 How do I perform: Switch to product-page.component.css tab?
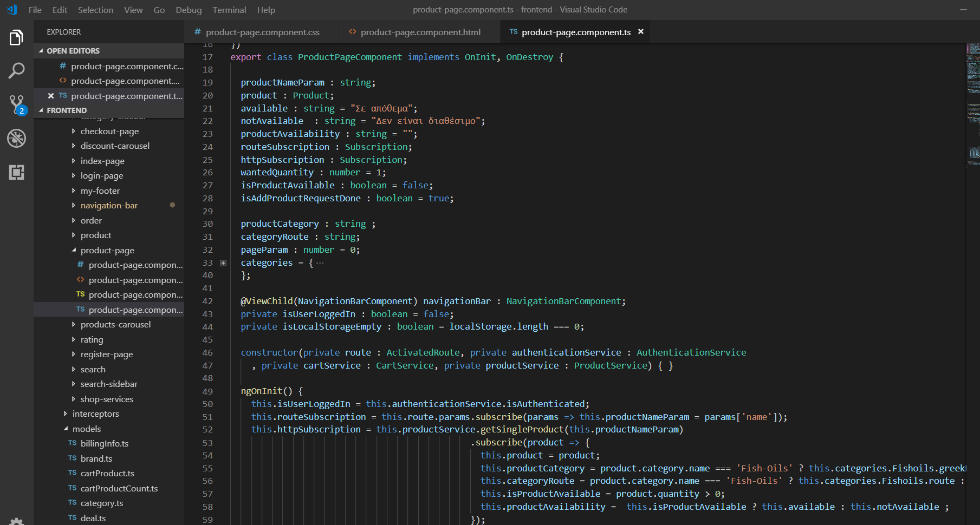pyautogui.click(x=262, y=32)
